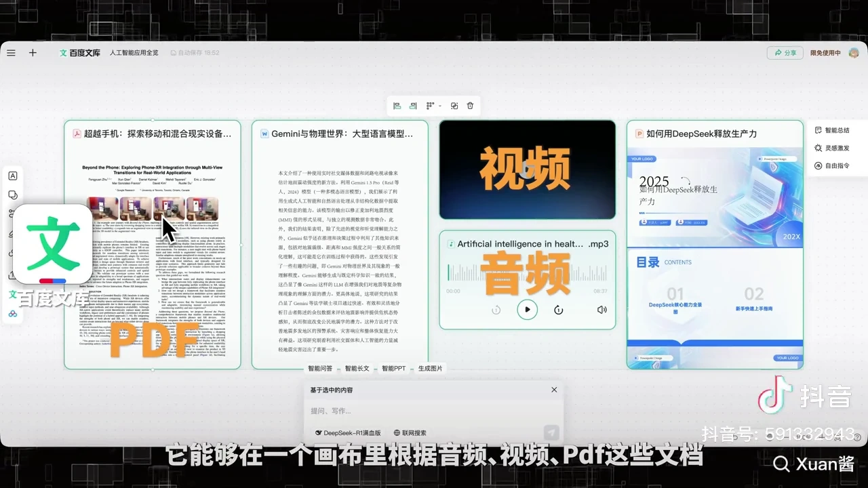Click the audio waveform progress bar
Screen dimensions: 868x488
[x=527, y=273]
